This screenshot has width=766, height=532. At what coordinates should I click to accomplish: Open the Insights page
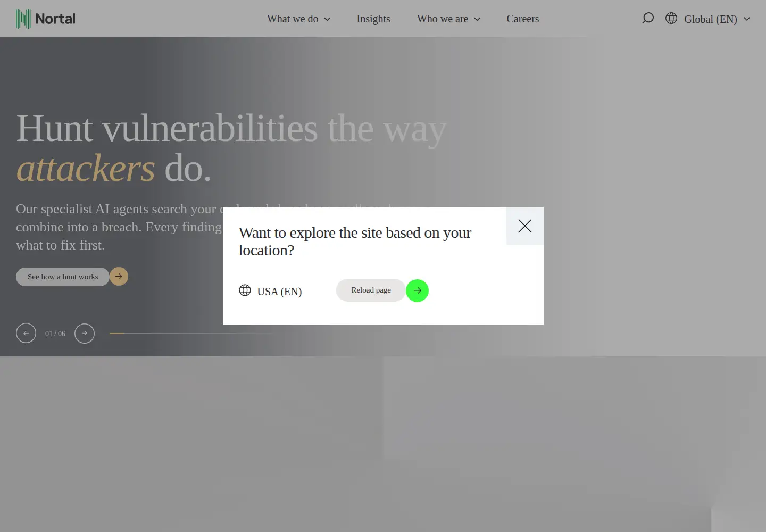(373, 19)
